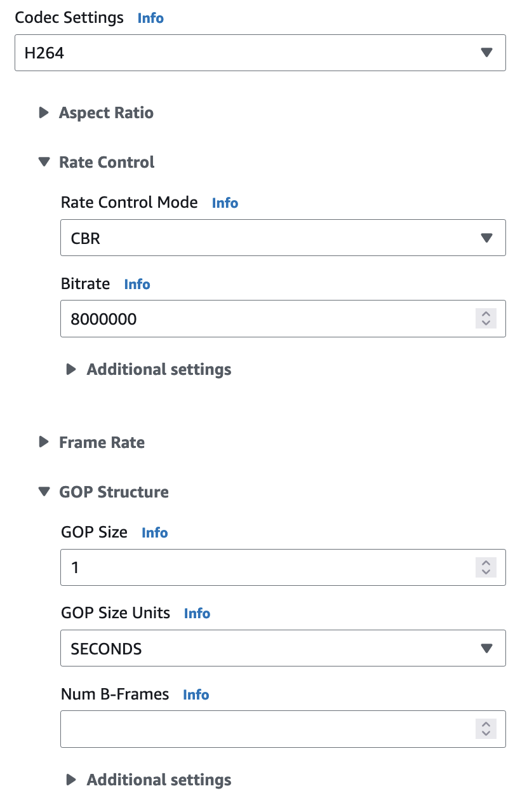Open Info for GOP Size Units
Viewport: 527px width, 812px height.
tap(197, 614)
